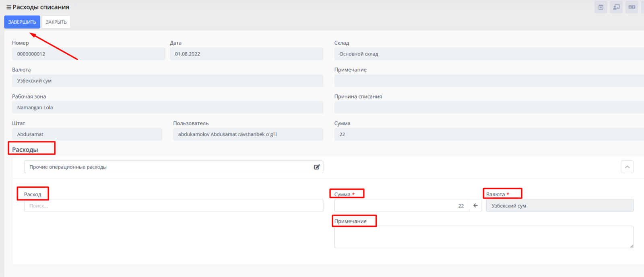Click the Расход search field
This screenshot has width=644, height=277.
[x=173, y=206]
